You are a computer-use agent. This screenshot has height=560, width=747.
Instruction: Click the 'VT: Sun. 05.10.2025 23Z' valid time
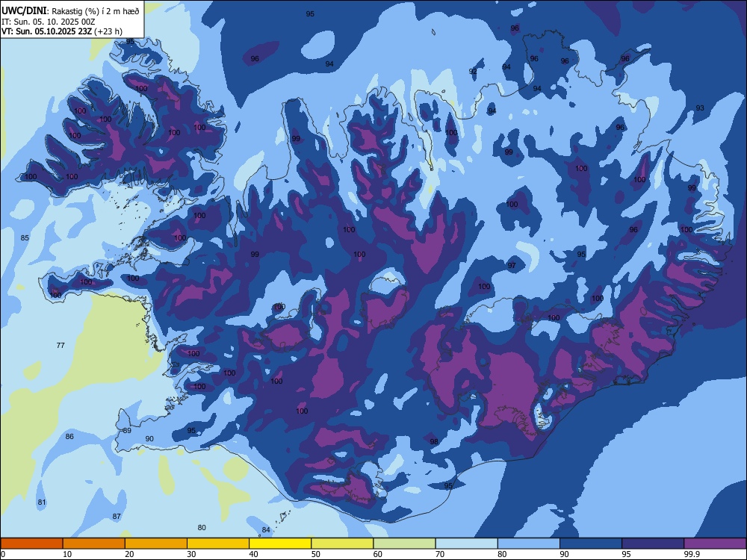coord(46,31)
